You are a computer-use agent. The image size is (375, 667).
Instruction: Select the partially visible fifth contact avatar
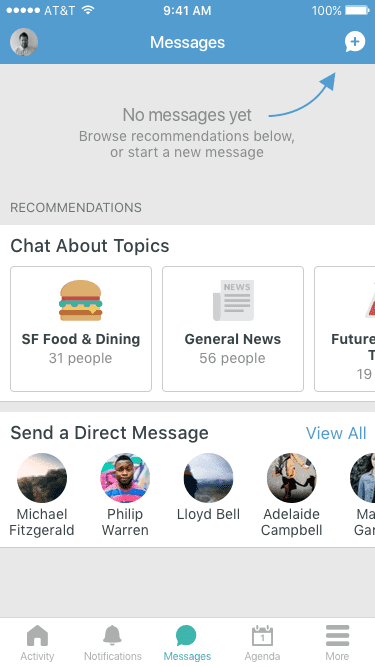click(x=363, y=478)
